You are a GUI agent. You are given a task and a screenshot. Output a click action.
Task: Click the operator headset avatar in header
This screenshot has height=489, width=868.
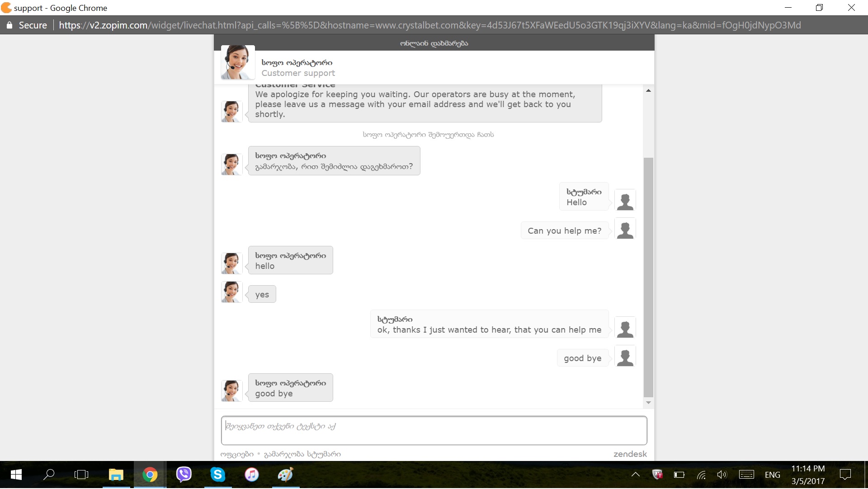point(238,62)
